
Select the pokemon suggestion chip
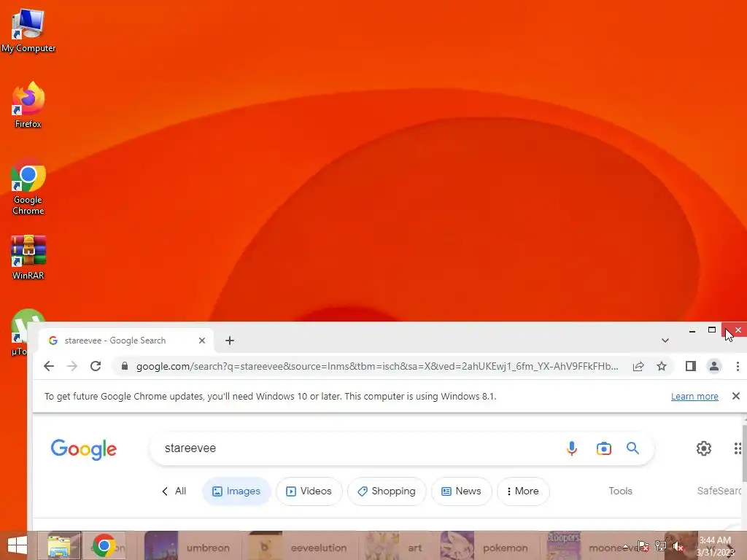(x=489, y=545)
